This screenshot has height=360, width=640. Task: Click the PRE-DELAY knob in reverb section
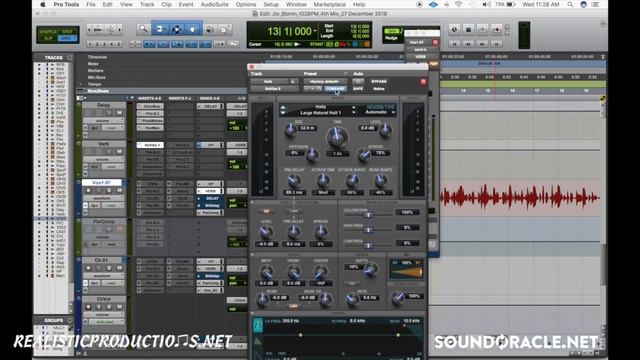(293, 180)
